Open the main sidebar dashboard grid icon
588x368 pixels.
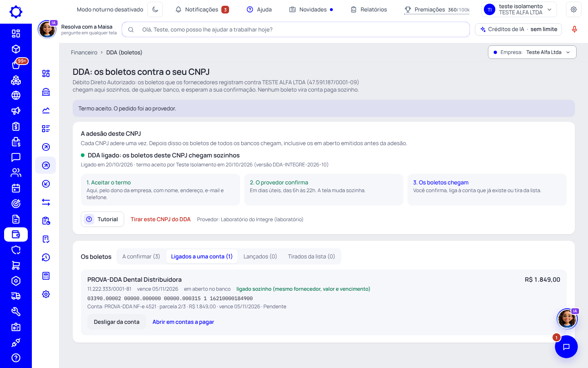pos(16,34)
